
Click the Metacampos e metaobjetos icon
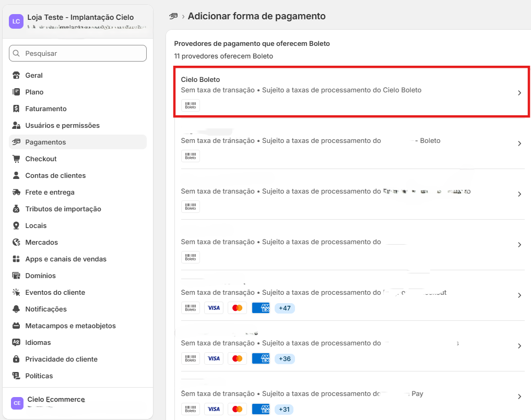pos(16,326)
